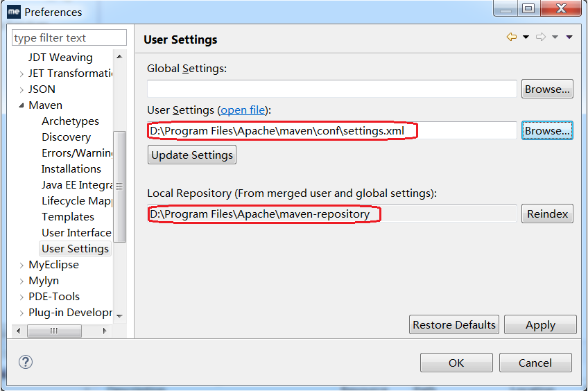Open the forward history dropdown arrow
The image size is (588, 391).
(555, 37)
